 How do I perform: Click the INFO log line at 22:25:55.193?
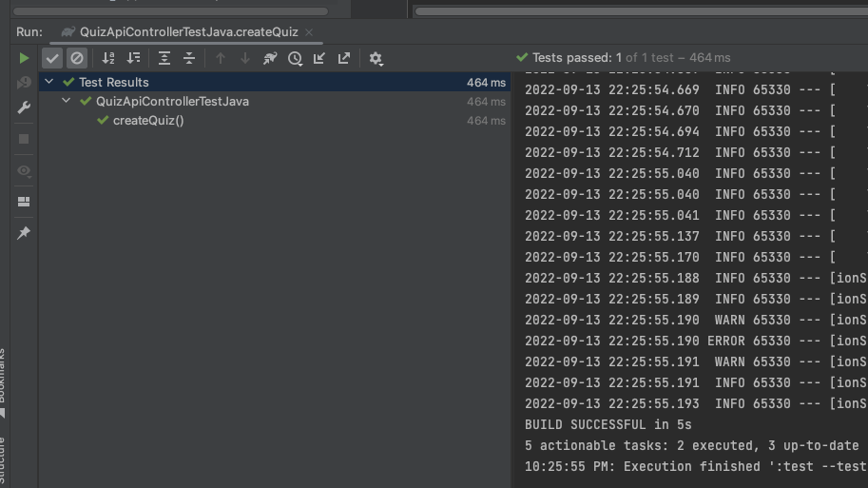(695, 403)
